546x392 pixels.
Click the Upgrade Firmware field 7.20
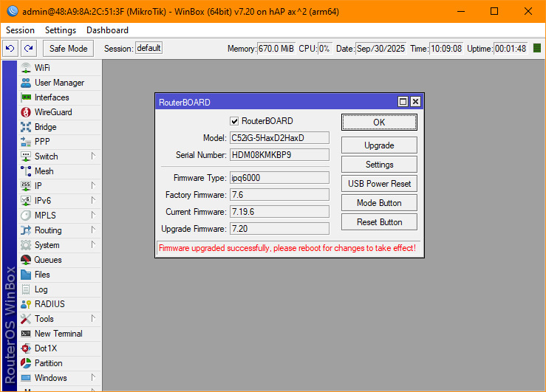279,229
